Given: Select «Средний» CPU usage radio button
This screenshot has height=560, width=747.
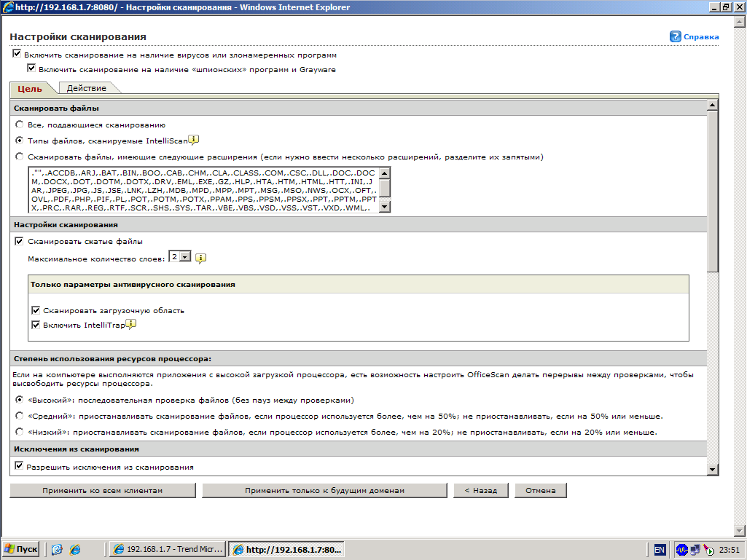Looking at the screenshot, I should click(19, 416).
